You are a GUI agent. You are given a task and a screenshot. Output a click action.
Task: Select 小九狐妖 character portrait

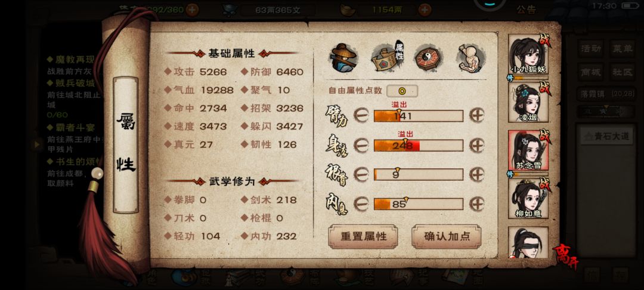coord(528,55)
